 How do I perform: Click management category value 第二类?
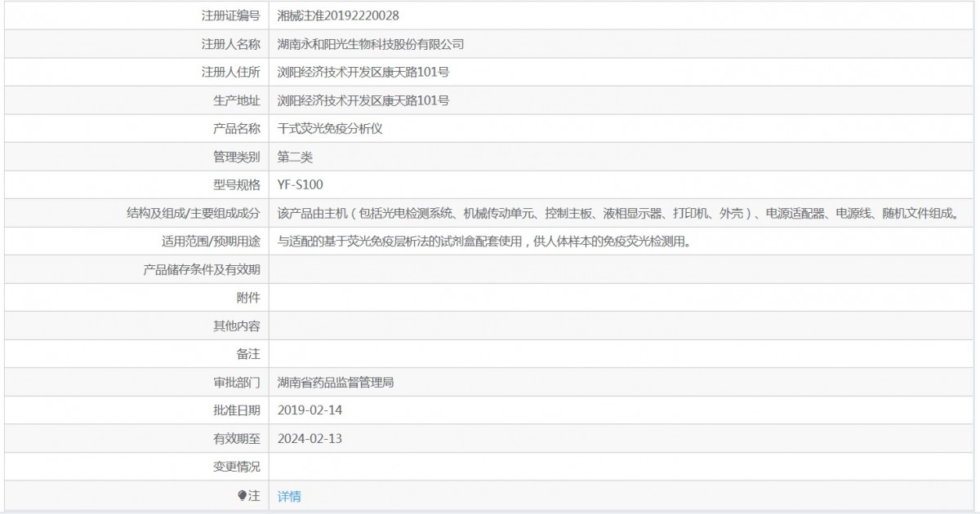pos(295,157)
